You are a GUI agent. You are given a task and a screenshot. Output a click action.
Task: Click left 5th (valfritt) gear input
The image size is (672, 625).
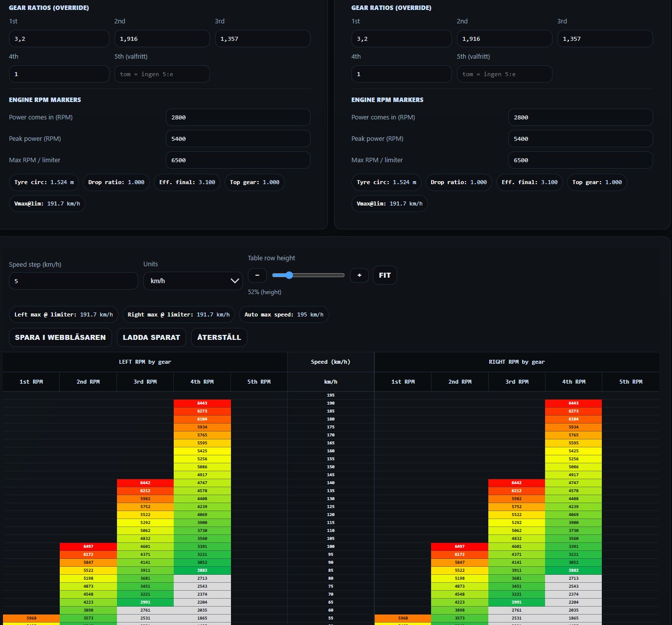click(x=162, y=74)
